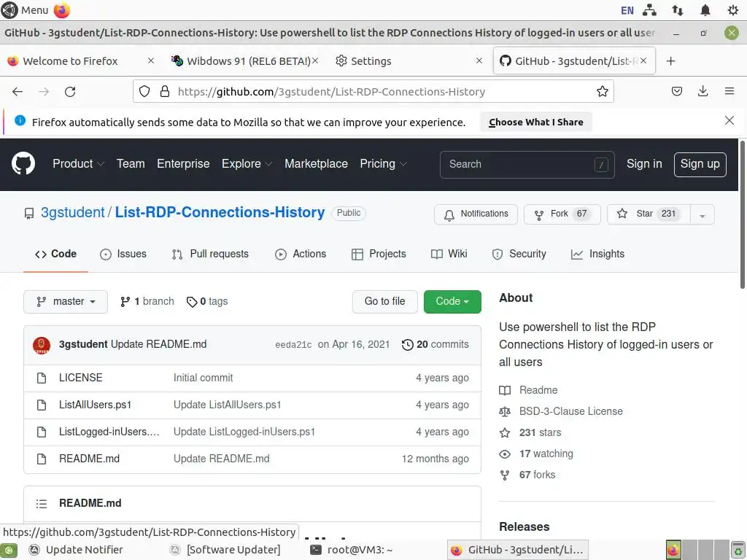Viewport: 747px width, 560px height.
Task: Expand the Star options dropdown arrow
Action: click(x=702, y=214)
